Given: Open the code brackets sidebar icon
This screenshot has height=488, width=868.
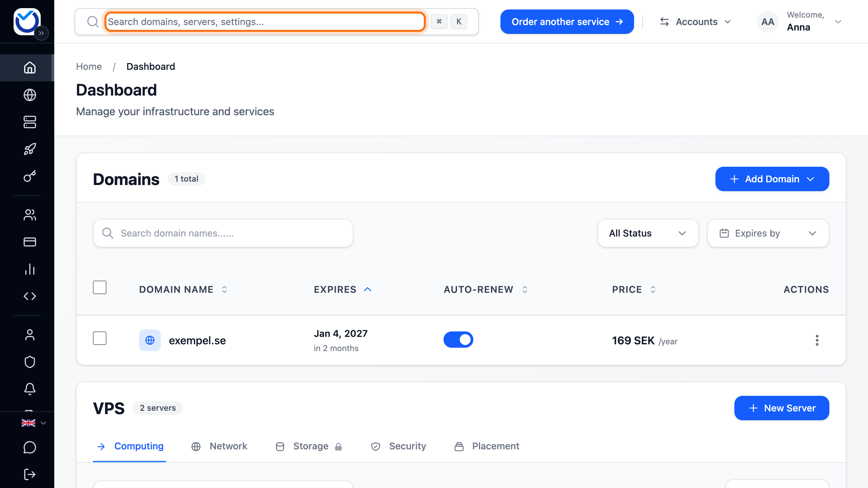Looking at the screenshot, I should pos(30,296).
